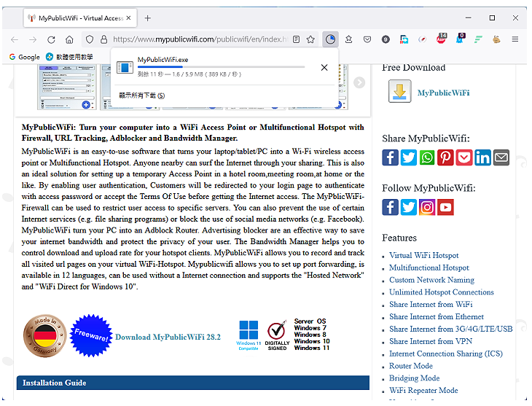The height and width of the screenshot is (406, 532).
Task: Select the MyPublicWiFi - Virtual Access tab
Action: point(80,18)
